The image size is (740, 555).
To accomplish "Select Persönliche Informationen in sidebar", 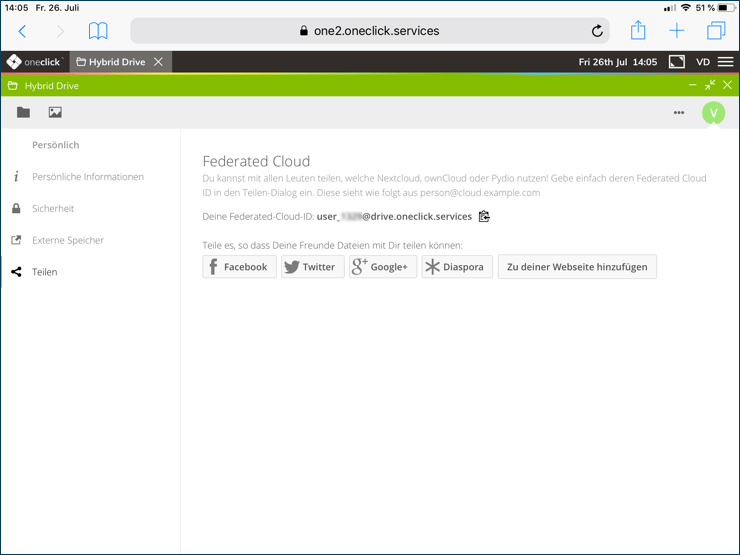I will point(87,177).
